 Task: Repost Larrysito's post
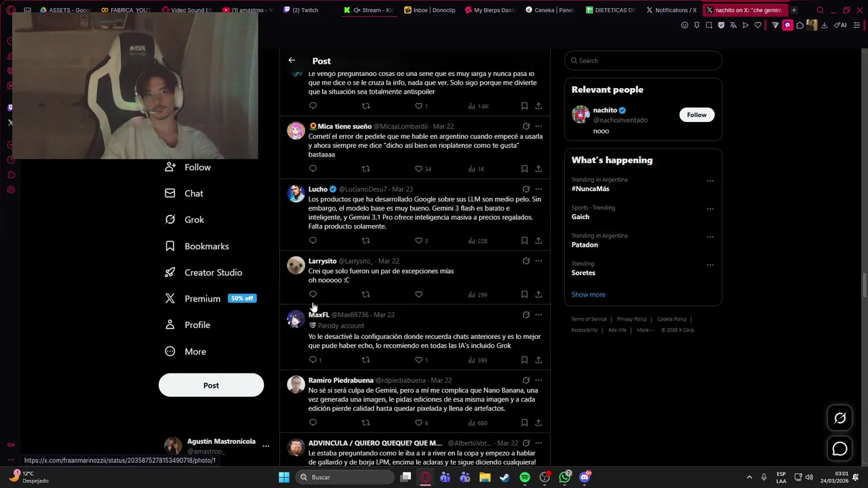(x=366, y=294)
